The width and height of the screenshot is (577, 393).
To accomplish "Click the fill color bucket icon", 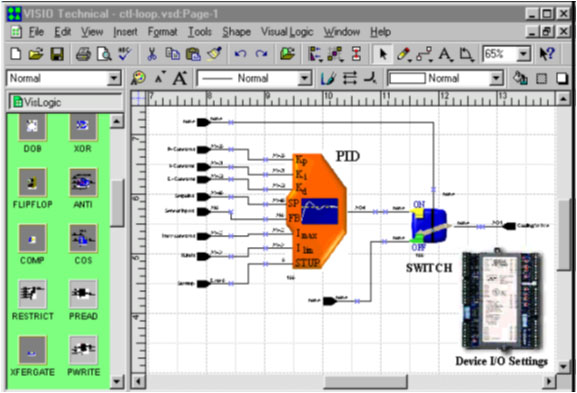I will coord(520,78).
